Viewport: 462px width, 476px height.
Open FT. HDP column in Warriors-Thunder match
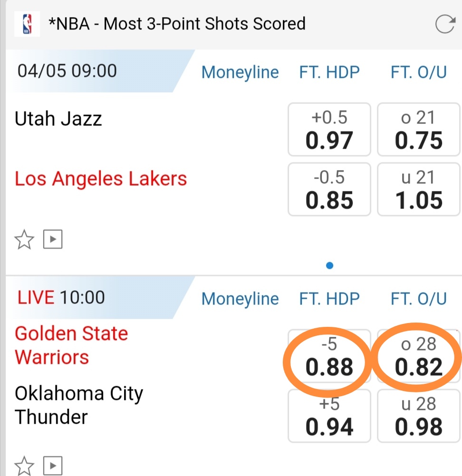pos(329,298)
